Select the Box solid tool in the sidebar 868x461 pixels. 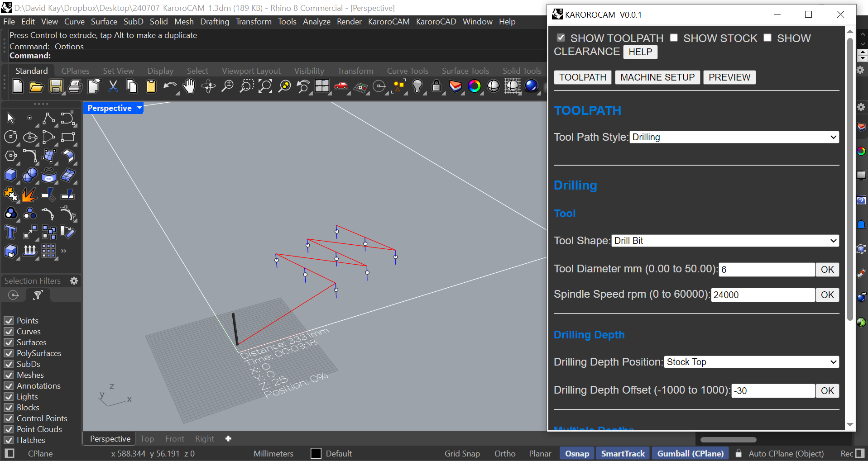11,175
